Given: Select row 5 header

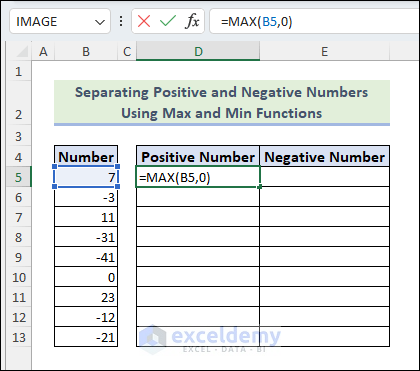Looking at the screenshot, I should tap(19, 177).
